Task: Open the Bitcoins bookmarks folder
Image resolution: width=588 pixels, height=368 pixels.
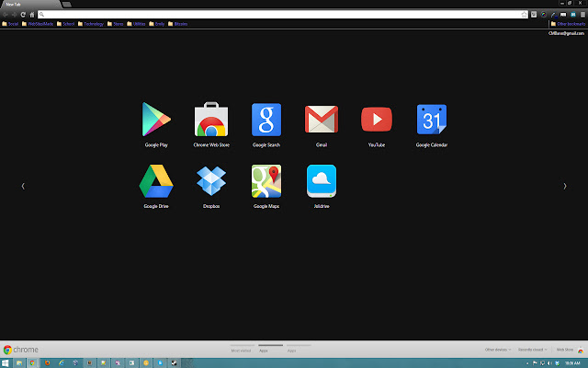Action: [177, 24]
